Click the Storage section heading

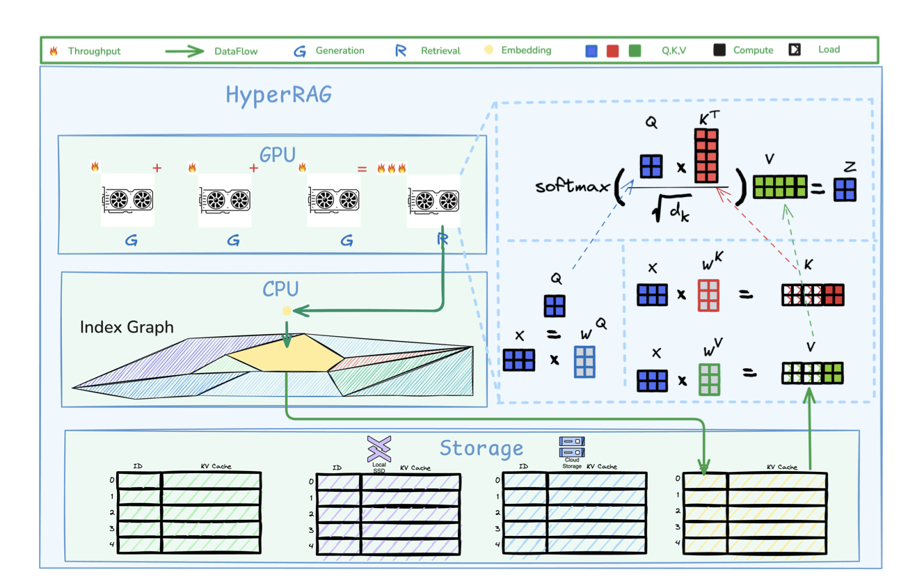[x=481, y=447]
